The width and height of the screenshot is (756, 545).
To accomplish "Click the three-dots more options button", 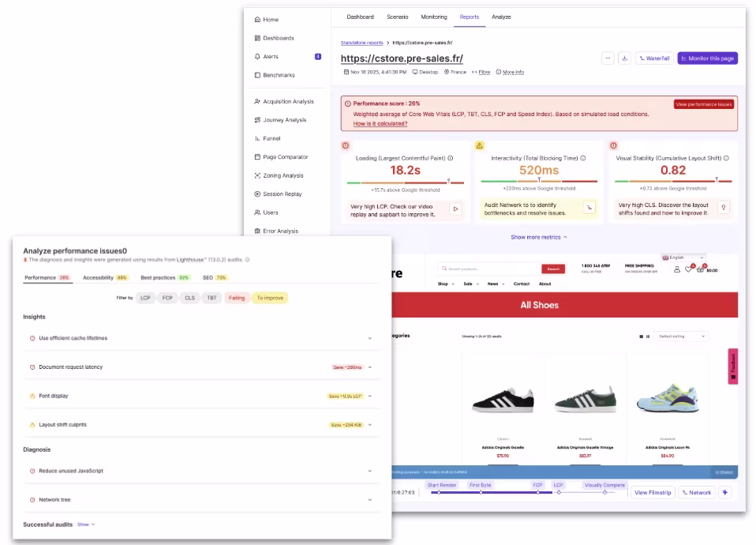I will (x=608, y=58).
